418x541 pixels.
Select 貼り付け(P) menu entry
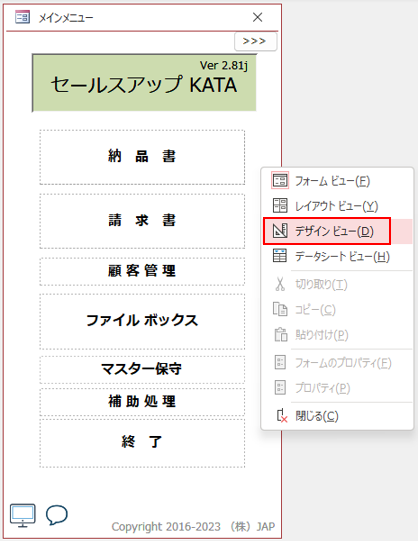tap(337, 335)
